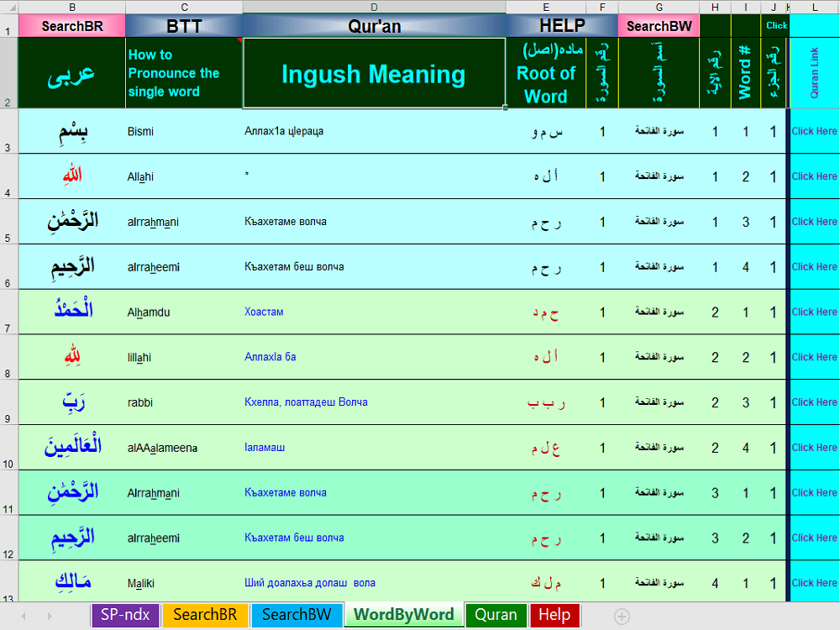
Task: Select the rabbi pronunciation cell
Action: point(184,402)
